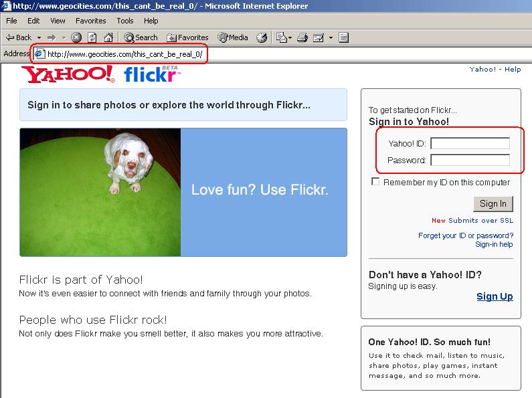Open Forget your ID or password link

click(466, 235)
